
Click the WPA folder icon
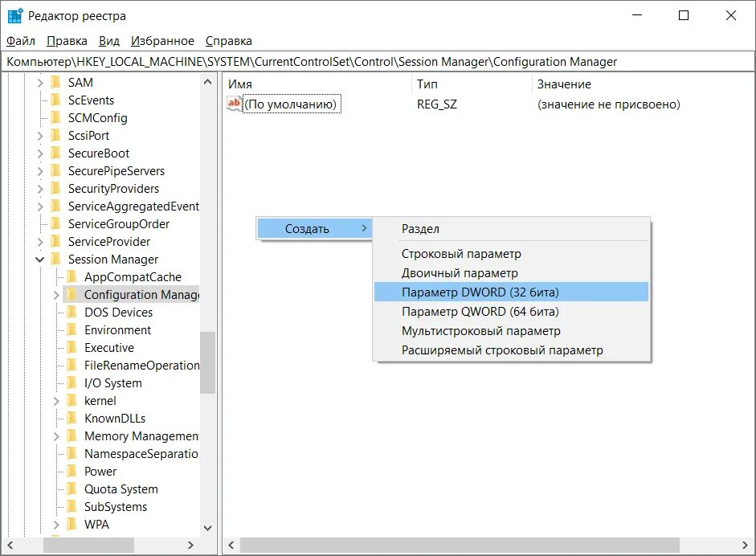(72, 525)
